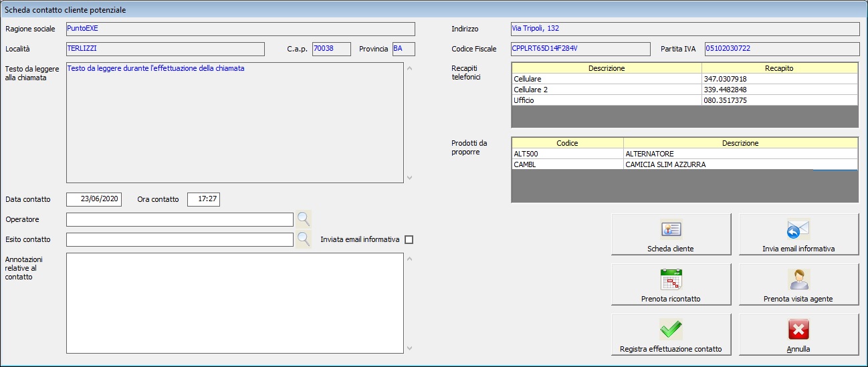868x367 pixels.
Task: Click the Località field TERLIZZI
Action: point(166,49)
